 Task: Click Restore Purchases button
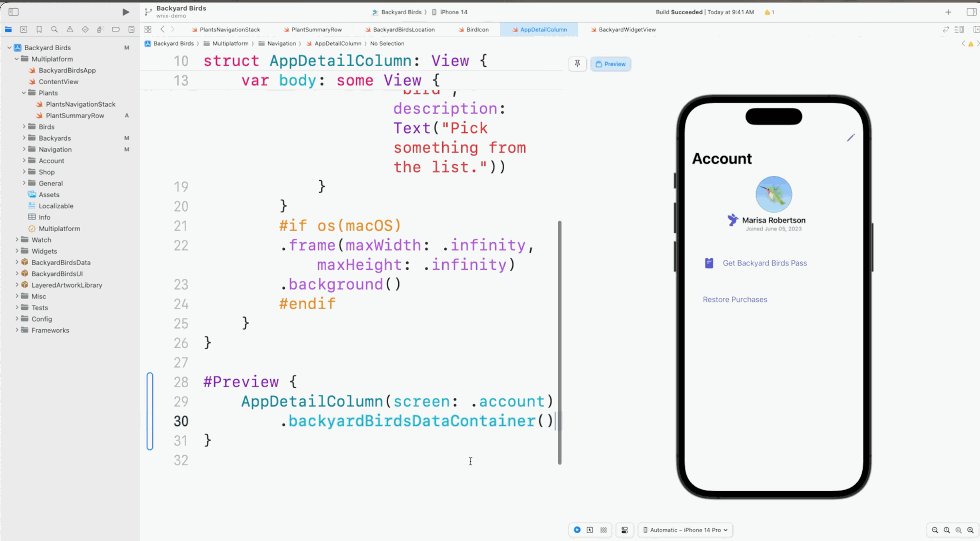[735, 299]
